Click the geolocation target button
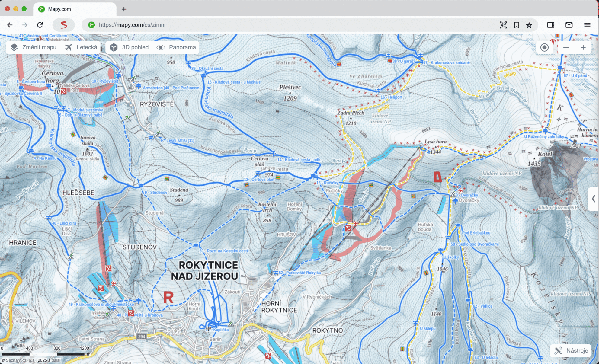Viewport: 599px width, 364px height. pos(544,47)
